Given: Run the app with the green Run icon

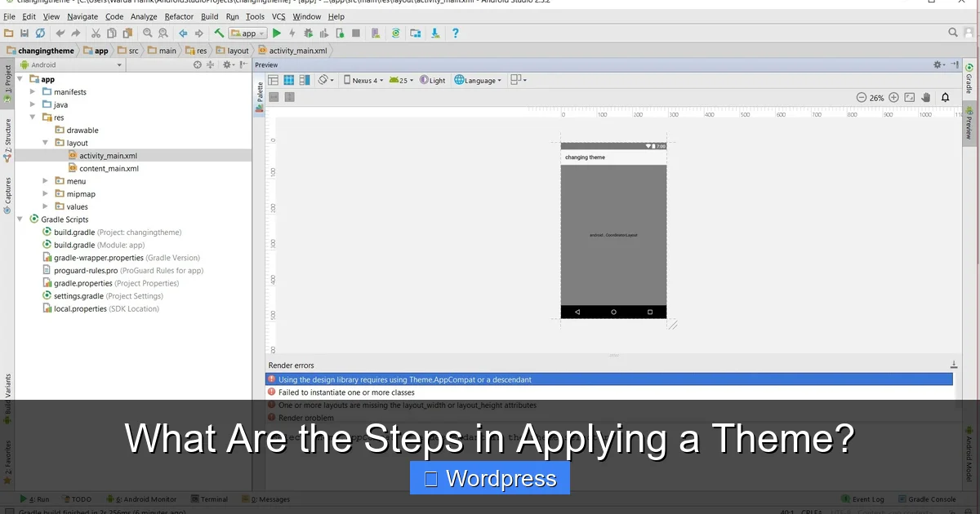Looking at the screenshot, I should tap(277, 33).
